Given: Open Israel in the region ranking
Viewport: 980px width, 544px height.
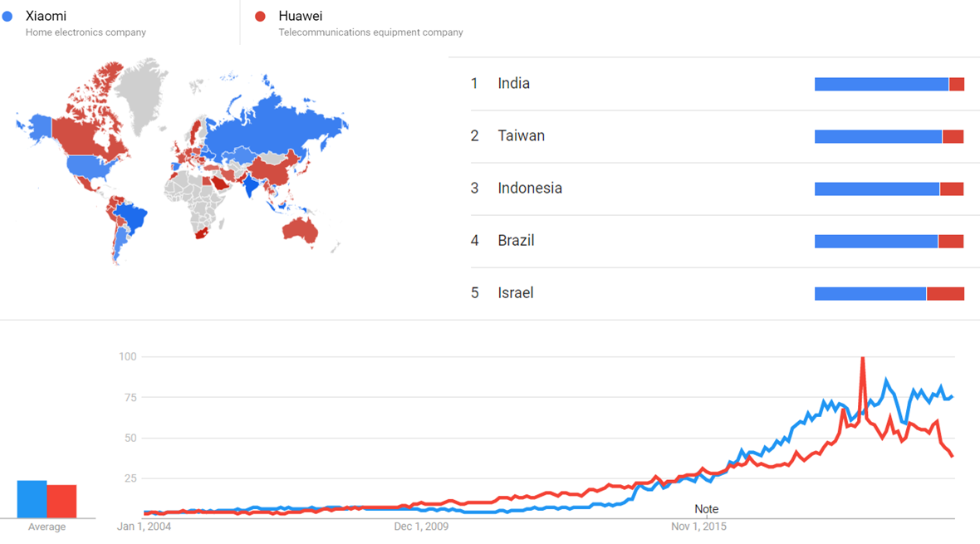Looking at the screenshot, I should [515, 292].
